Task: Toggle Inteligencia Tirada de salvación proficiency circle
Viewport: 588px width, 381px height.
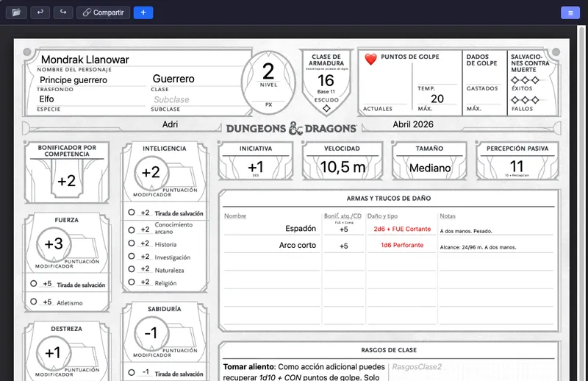Action: [132, 213]
